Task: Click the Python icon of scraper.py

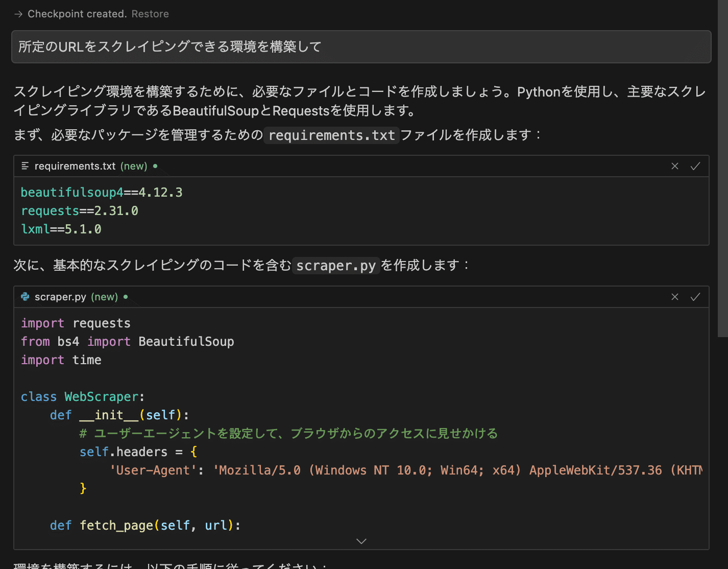Action: point(25,297)
